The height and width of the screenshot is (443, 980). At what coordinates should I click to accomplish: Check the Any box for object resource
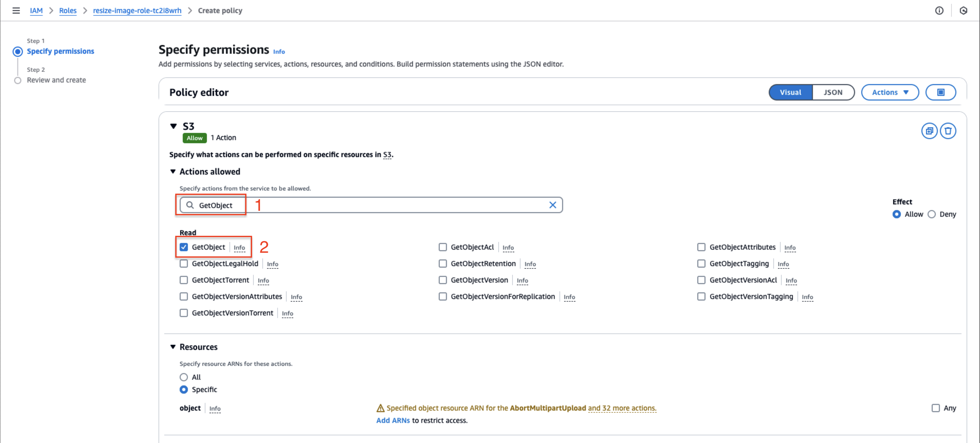pos(936,408)
